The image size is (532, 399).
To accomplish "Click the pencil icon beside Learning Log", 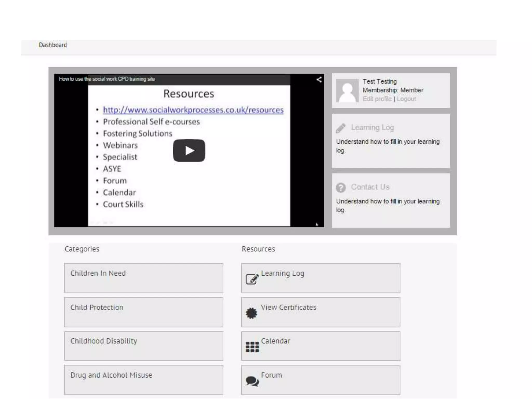I will coord(341,128).
